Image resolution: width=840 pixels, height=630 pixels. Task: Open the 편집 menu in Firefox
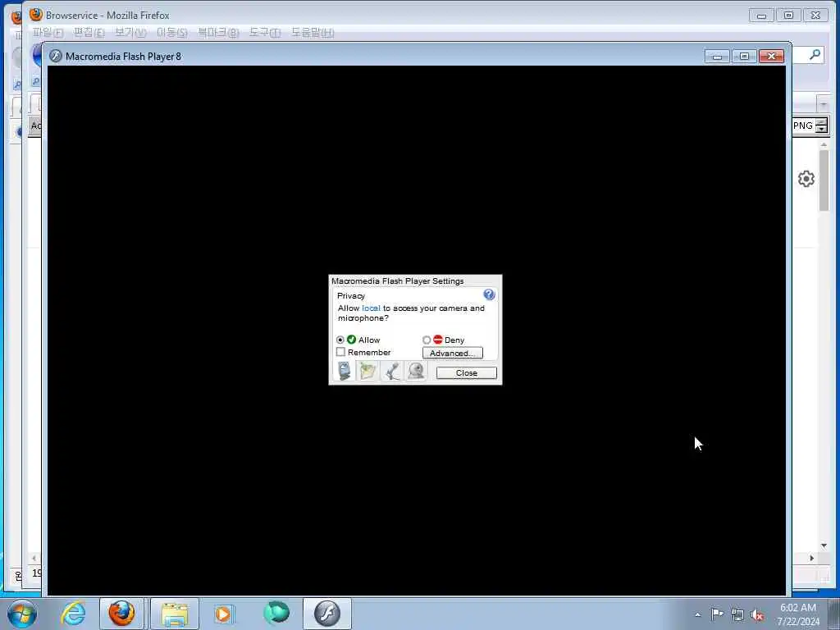[89, 33]
